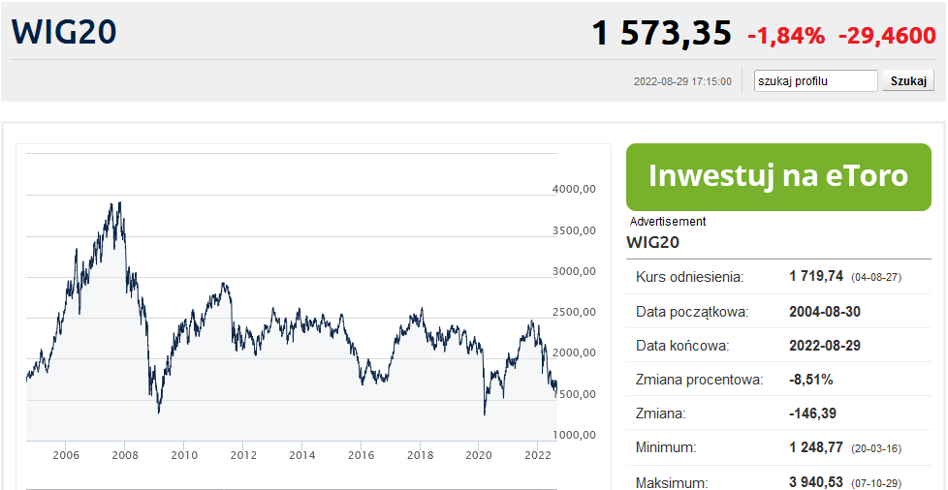The image size is (948, 490).
Task: Click the 2012 x-axis label
Action: click(x=243, y=455)
